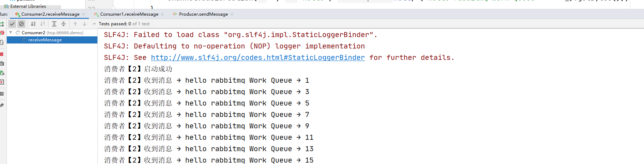Screen dimensions: 644x164
Task: Click the 'Defaulting to no-operation (NOP)' line
Action: coord(234,46)
